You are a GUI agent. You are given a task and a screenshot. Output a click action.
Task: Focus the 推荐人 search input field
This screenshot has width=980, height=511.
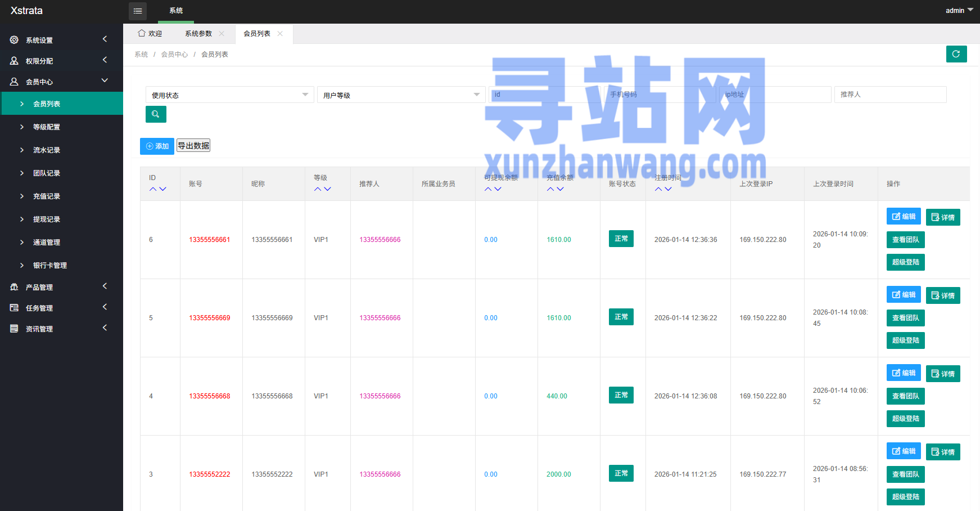[x=890, y=95]
